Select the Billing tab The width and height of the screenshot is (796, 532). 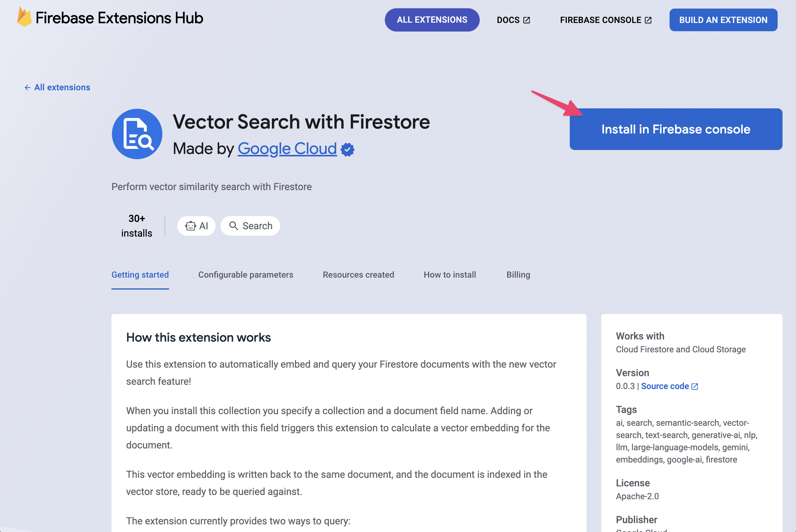pyautogui.click(x=518, y=275)
